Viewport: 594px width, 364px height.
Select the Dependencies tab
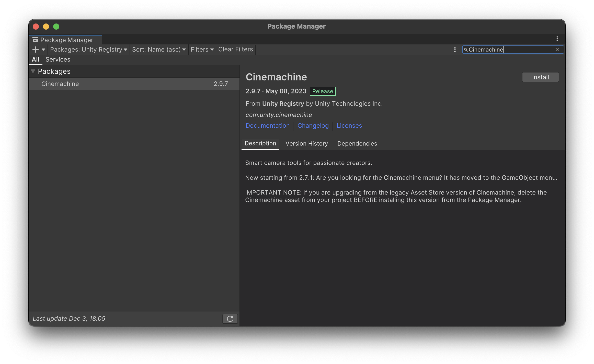click(x=357, y=143)
